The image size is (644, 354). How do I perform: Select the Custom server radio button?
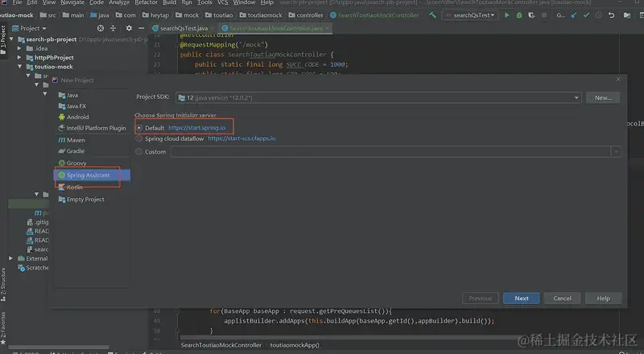(139, 151)
